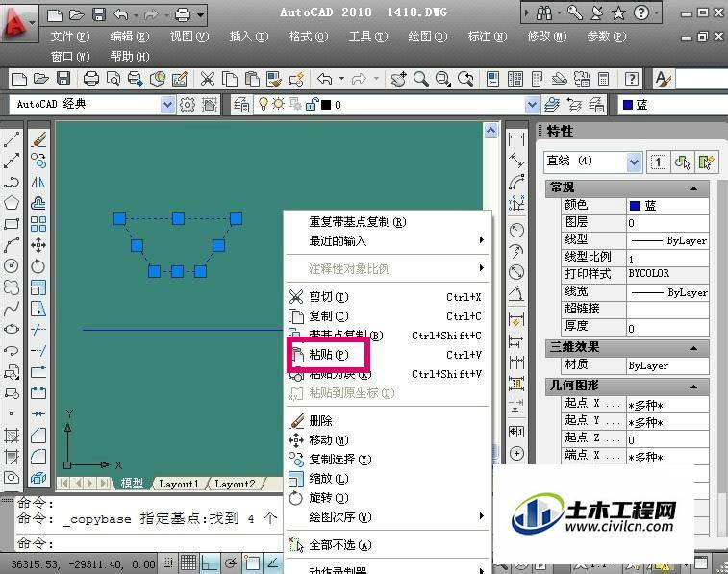Choose 重复带基点复制(R) in context menu
728x574 pixels.
click(x=389, y=222)
